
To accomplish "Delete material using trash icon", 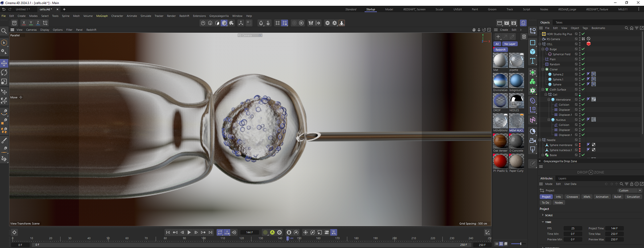I will tap(524, 37).
